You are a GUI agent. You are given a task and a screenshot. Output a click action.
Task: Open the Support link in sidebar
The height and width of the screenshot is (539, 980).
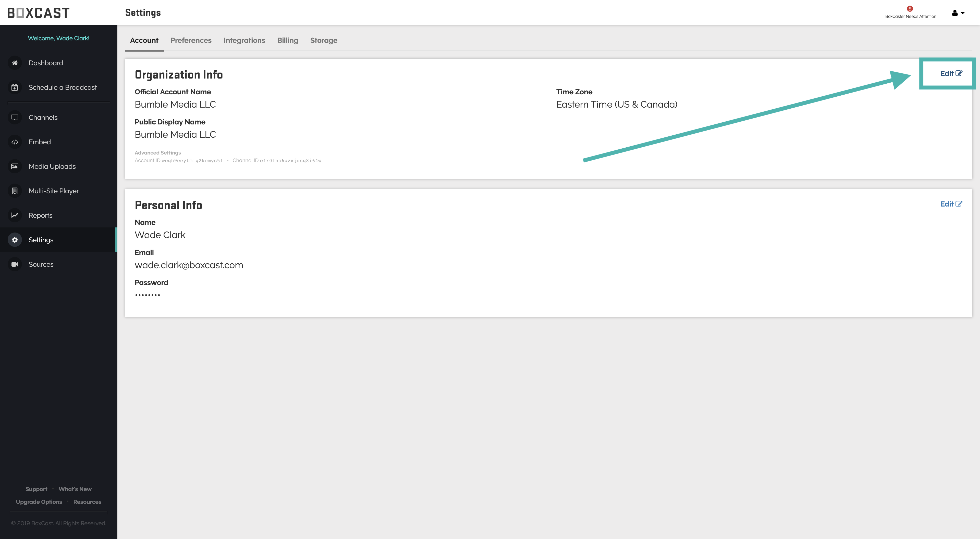pyautogui.click(x=36, y=489)
